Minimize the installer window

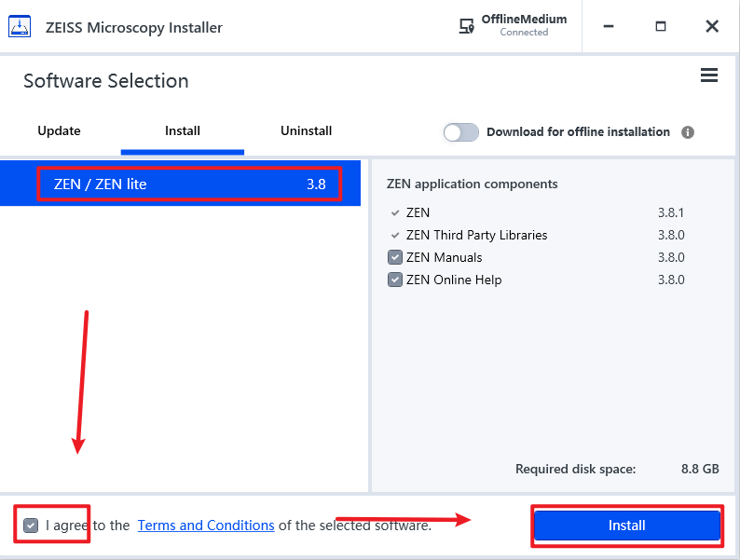pyautogui.click(x=610, y=26)
